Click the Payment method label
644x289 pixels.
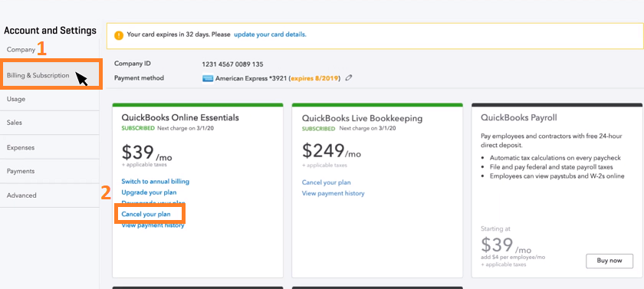pos(139,78)
